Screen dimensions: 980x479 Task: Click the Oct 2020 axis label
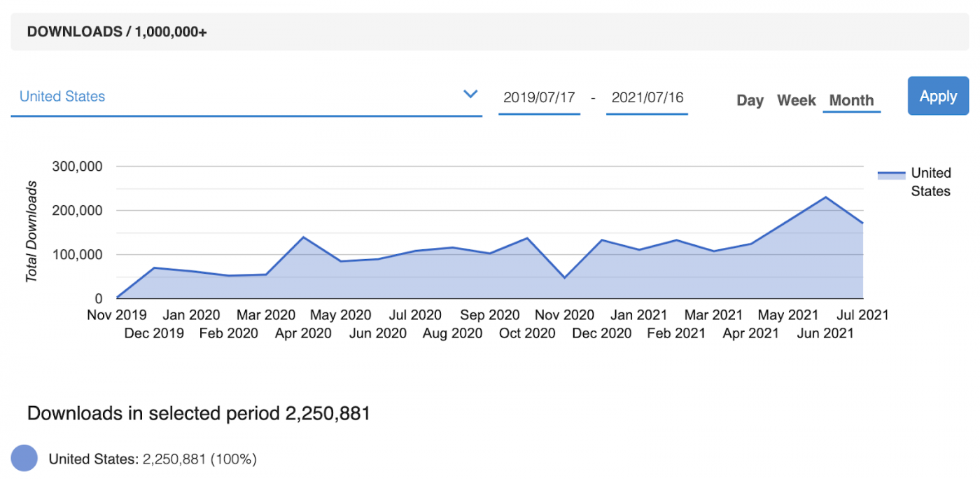(527, 333)
